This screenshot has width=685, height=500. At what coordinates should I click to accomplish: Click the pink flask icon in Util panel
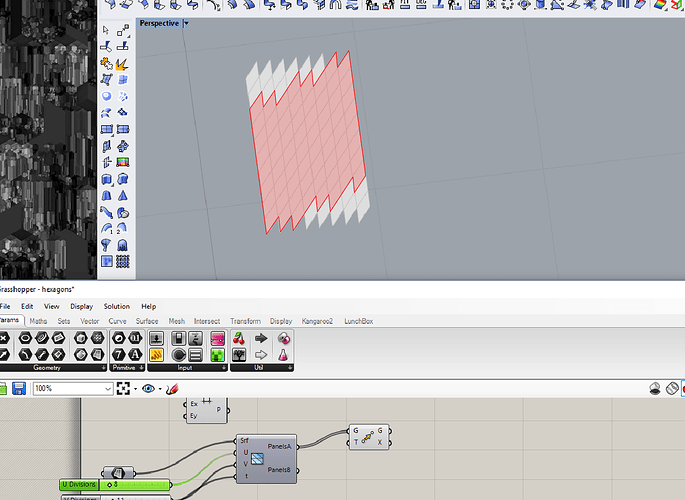(283, 355)
